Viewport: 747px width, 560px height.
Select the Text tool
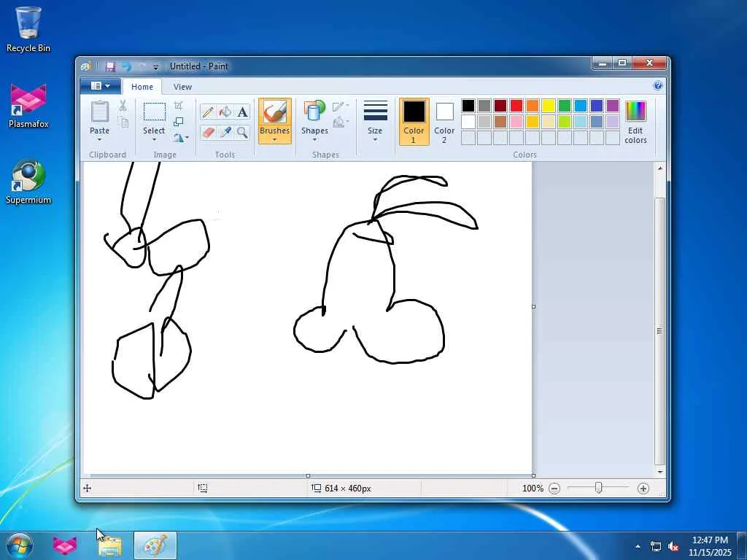coord(242,112)
